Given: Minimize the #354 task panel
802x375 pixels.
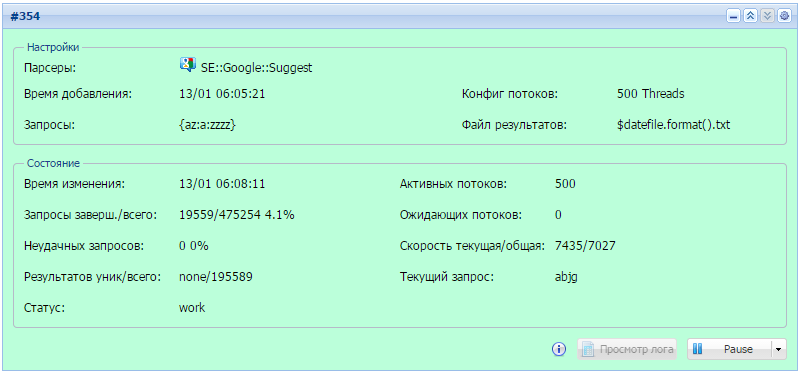Looking at the screenshot, I should pyautogui.click(x=733, y=16).
